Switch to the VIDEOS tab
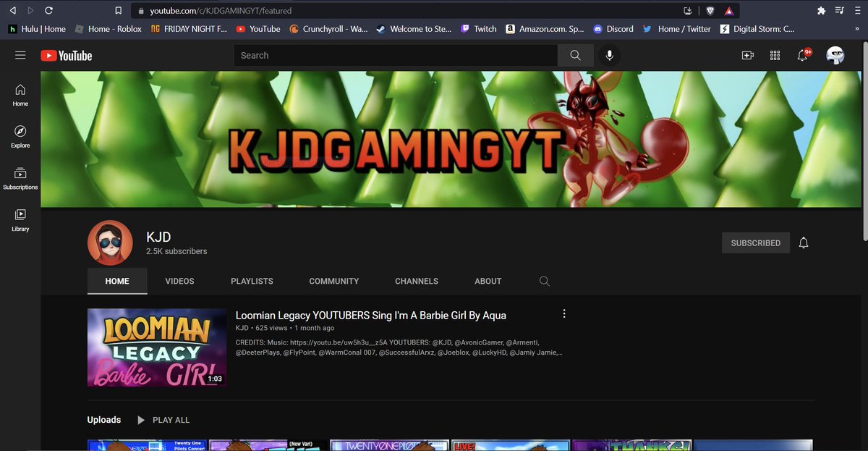This screenshot has width=868, height=451. click(179, 281)
